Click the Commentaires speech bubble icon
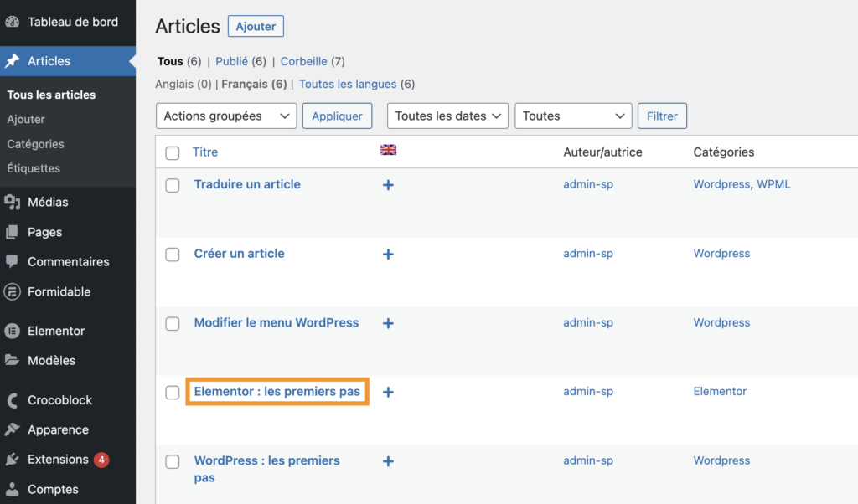 13,262
